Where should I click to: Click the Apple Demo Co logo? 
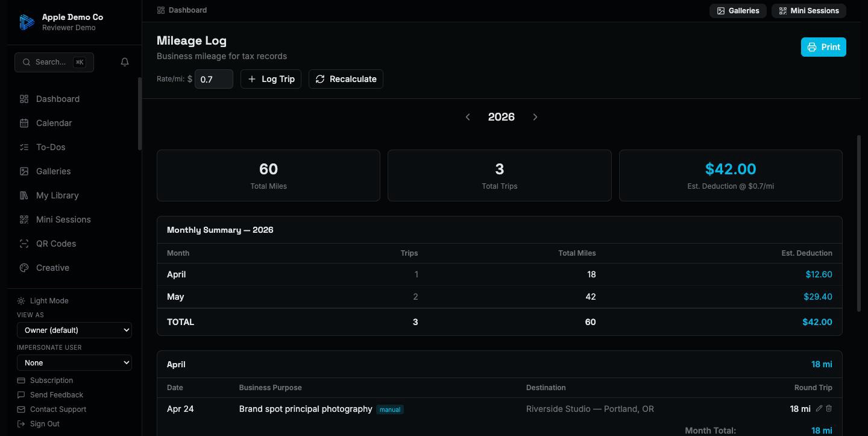click(x=27, y=22)
